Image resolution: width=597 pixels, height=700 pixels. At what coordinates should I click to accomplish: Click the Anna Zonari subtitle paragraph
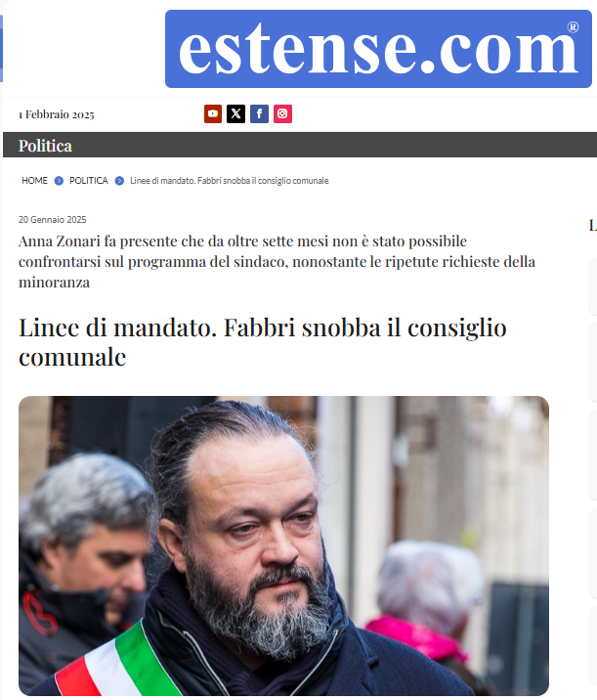click(277, 262)
